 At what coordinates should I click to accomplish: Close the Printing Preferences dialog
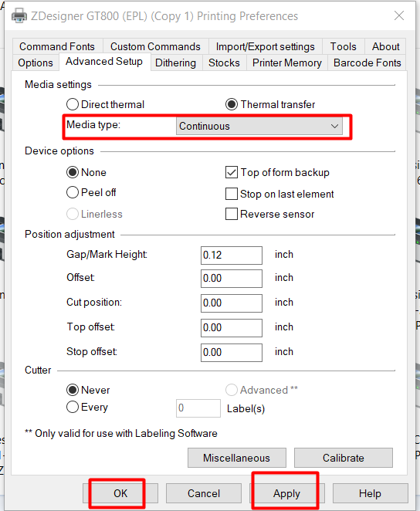click(399, 15)
